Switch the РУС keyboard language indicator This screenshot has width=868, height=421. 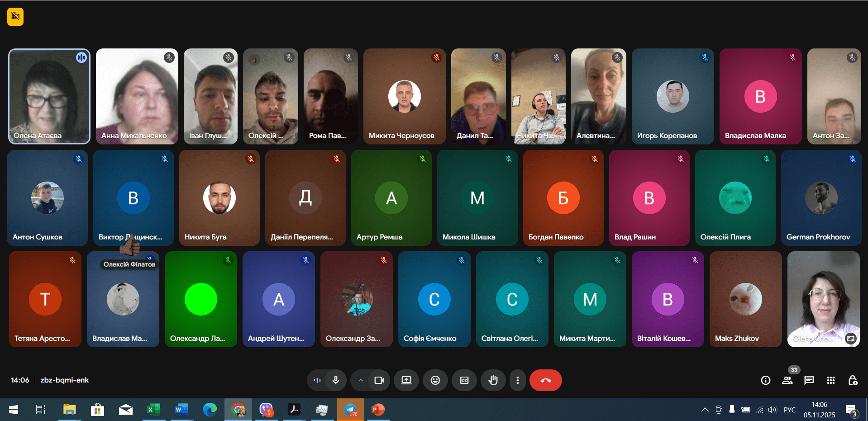789,410
